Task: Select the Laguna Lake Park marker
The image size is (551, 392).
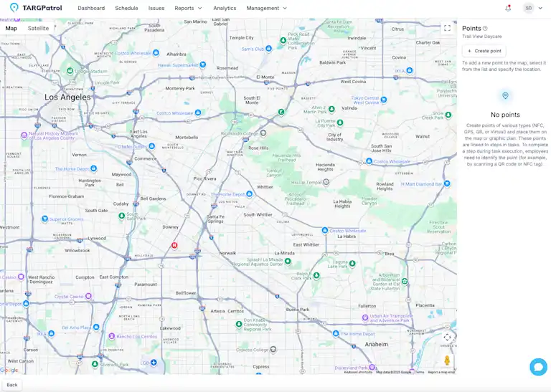Action: pyautogui.click(x=352, y=263)
